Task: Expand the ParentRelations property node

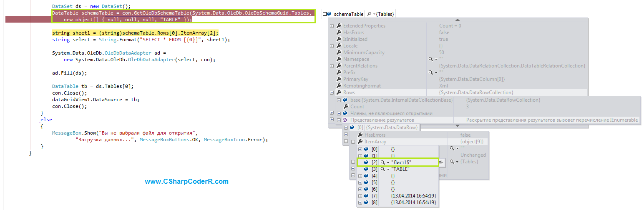Action: 332,66
